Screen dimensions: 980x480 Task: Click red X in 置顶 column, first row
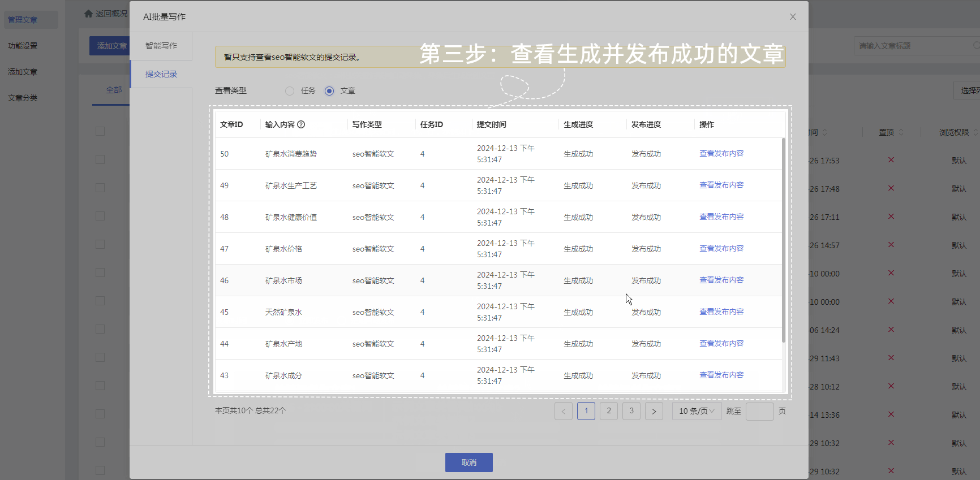[891, 160]
